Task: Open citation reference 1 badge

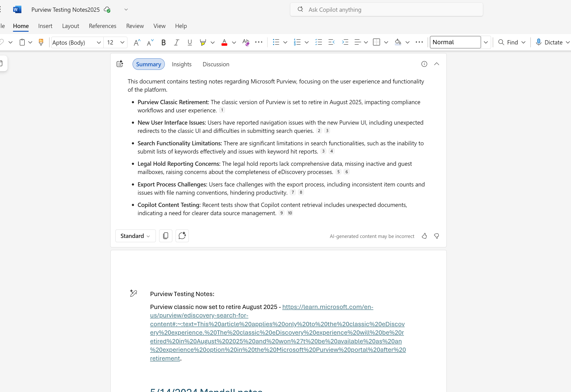Action: (222, 110)
